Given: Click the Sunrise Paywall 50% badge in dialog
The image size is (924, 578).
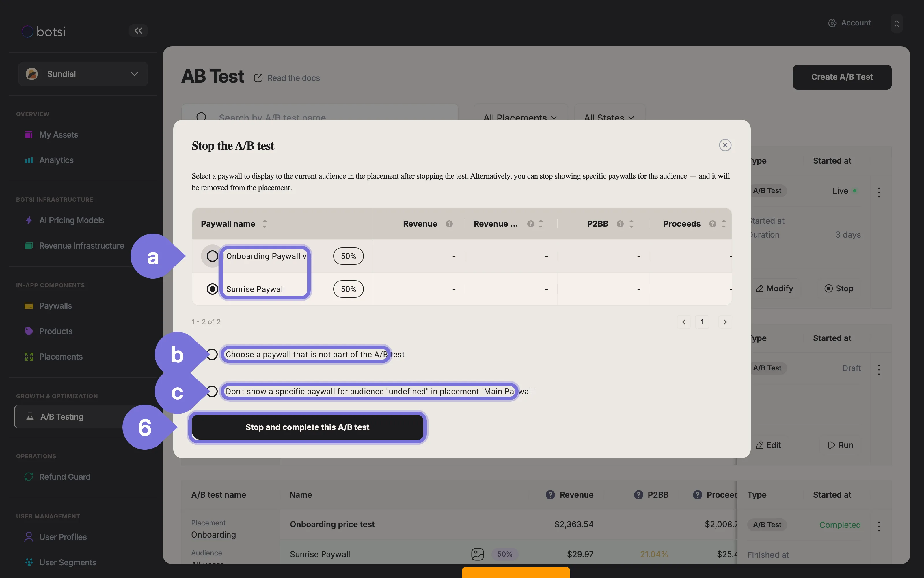Looking at the screenshot, I should [348, 289].
